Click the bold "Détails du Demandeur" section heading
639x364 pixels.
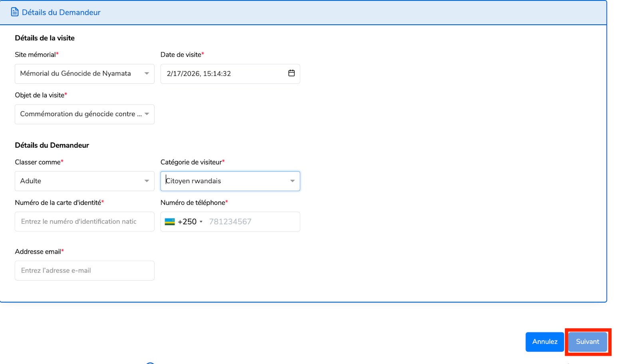pos(52,145)
